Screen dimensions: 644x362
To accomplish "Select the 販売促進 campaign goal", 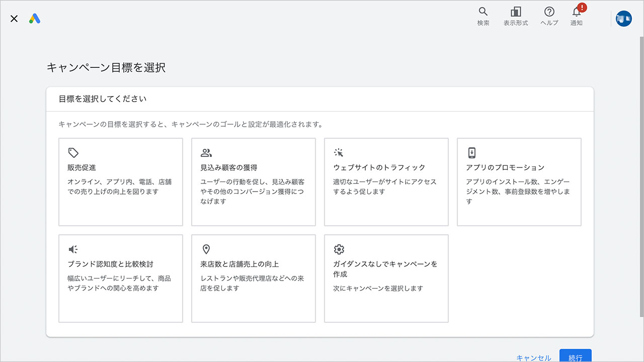I will tap(120, 182).
